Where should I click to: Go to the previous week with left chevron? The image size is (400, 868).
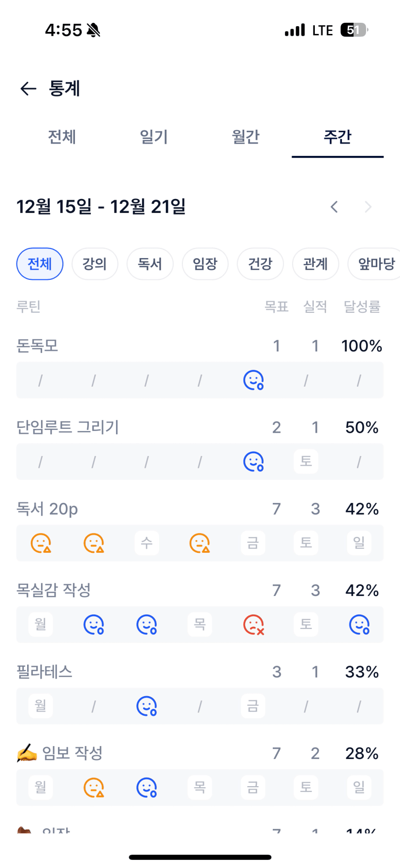click(x=334, y=207)
